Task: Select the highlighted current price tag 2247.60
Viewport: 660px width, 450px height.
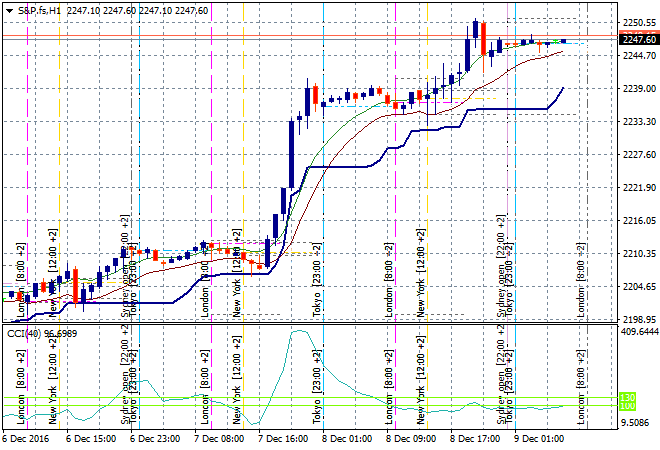Action: (x=638, y=39)
